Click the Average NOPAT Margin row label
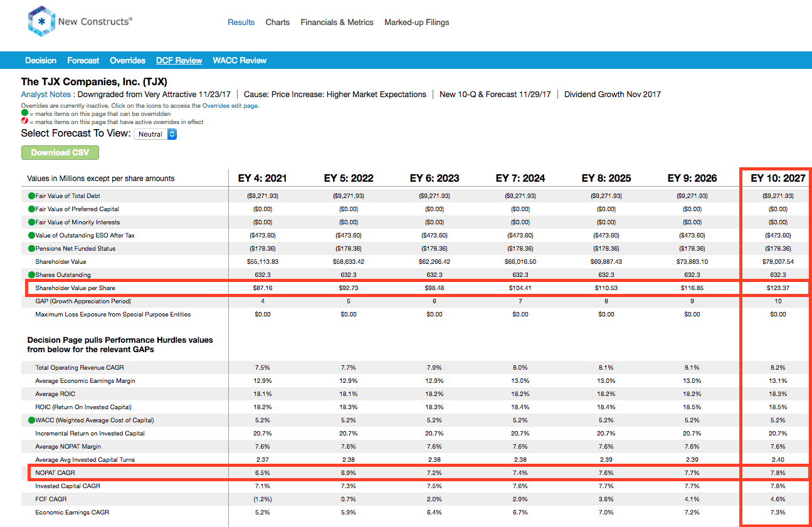Image resolution: width=812 pixels, height=527 pixels. pyautogui.click(x=68, y=446)
